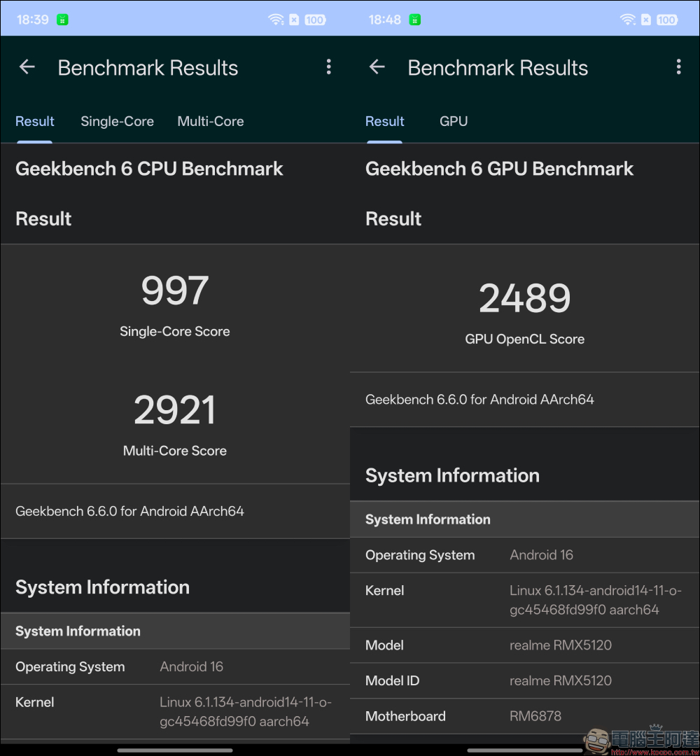This screenshot has height=756, width=700.
Task: Tap the Wi-Fi icon beside the 18:39 clock
Action: tap(276, 20)
